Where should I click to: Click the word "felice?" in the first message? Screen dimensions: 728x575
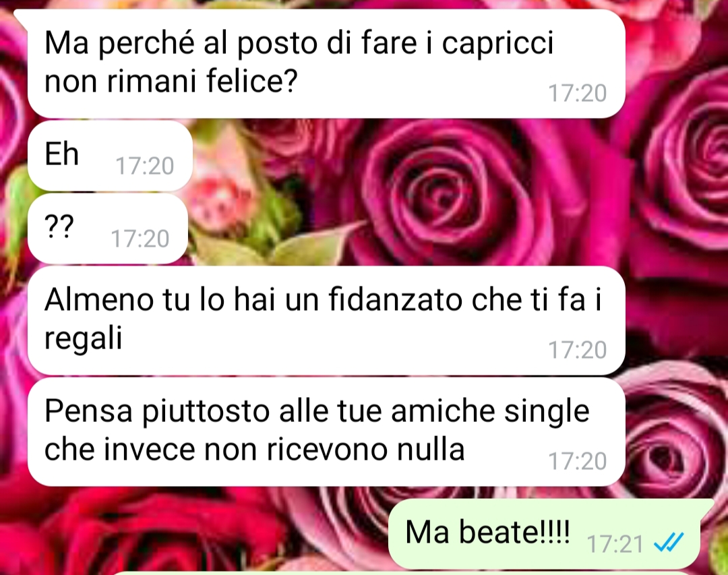coord(251,80)
